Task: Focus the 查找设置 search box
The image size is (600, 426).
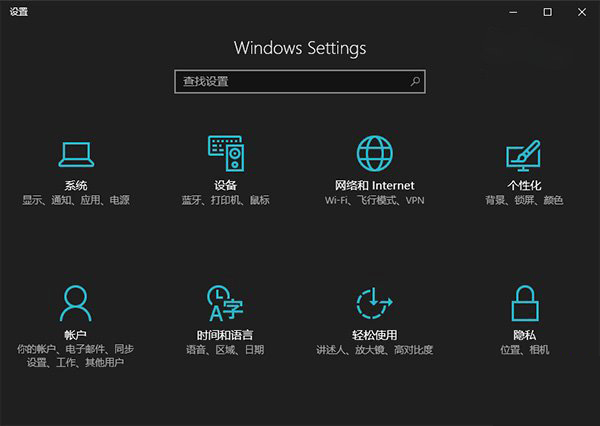Action: pos(300,82)
